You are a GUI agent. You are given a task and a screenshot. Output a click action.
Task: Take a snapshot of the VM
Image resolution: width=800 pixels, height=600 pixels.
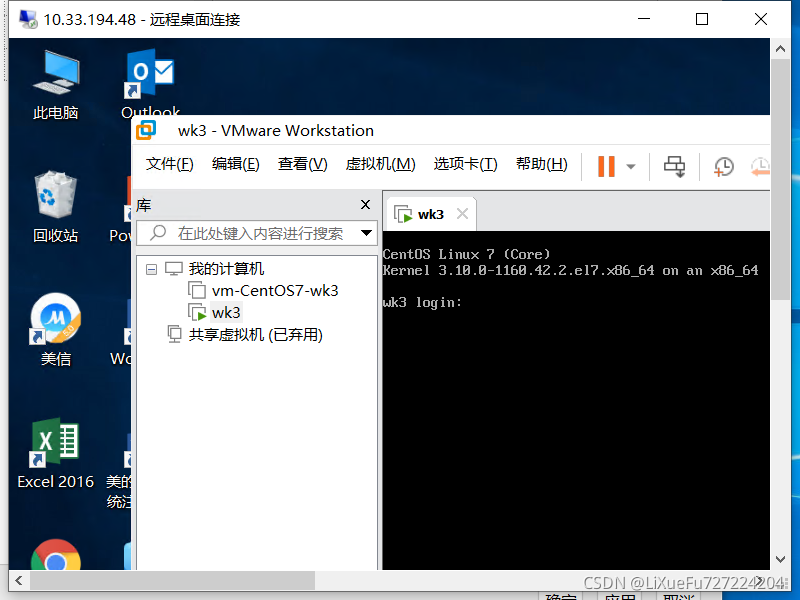click(x=723, y=166)
